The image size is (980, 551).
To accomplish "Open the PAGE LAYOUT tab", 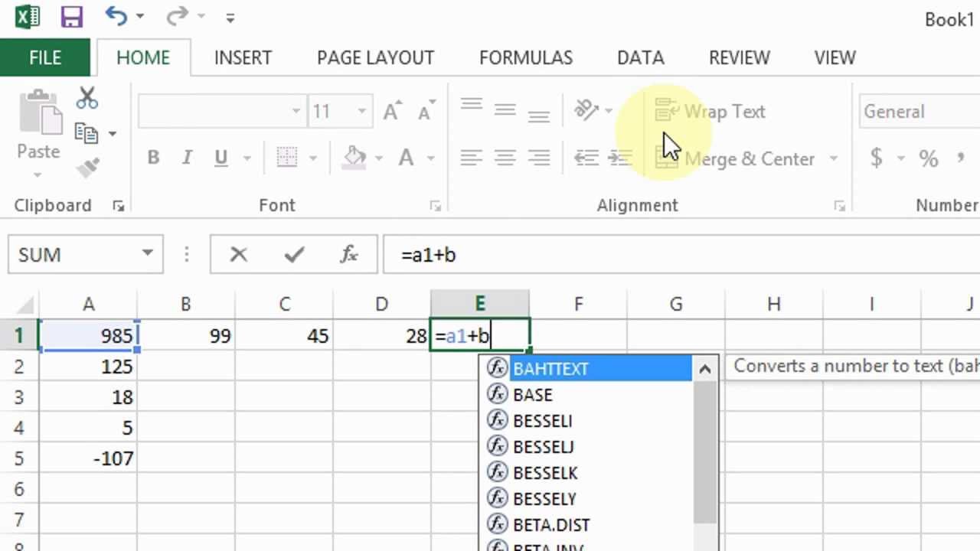I will click(x=375, y=58).
